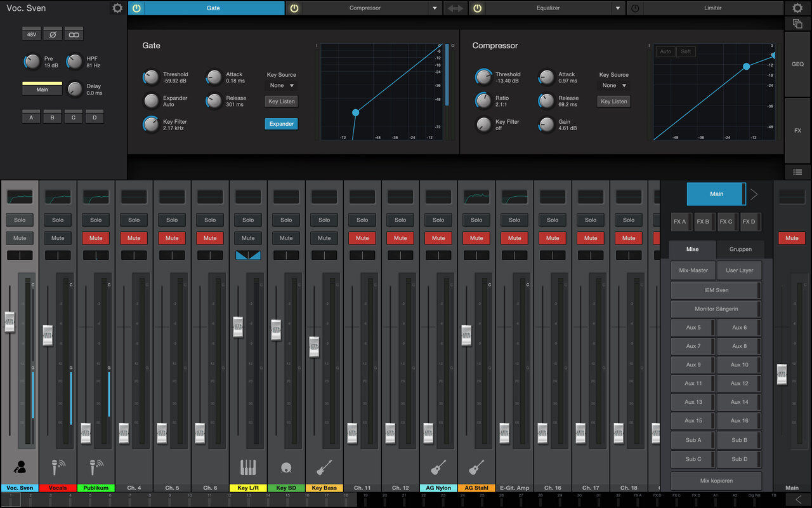Image resolution: width=812 pixels, height=508 pixels.
Task: Open the Voc. Sven EQ curve thumbnail
Action: tap(20, 197)
